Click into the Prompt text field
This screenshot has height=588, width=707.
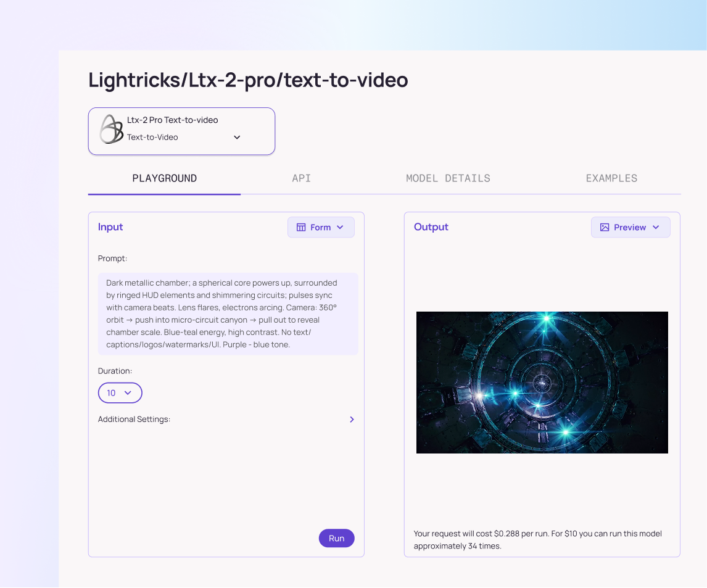coord(228,314)
